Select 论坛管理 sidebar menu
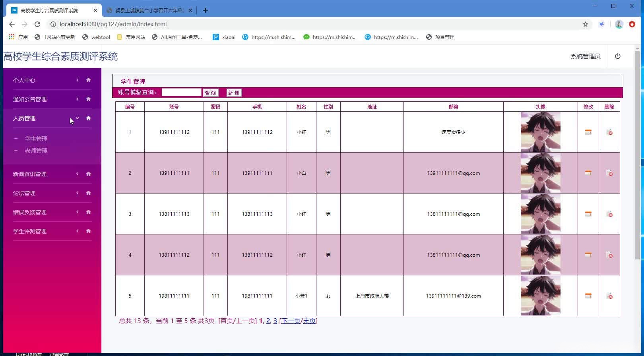 click(x=24, y=193)
